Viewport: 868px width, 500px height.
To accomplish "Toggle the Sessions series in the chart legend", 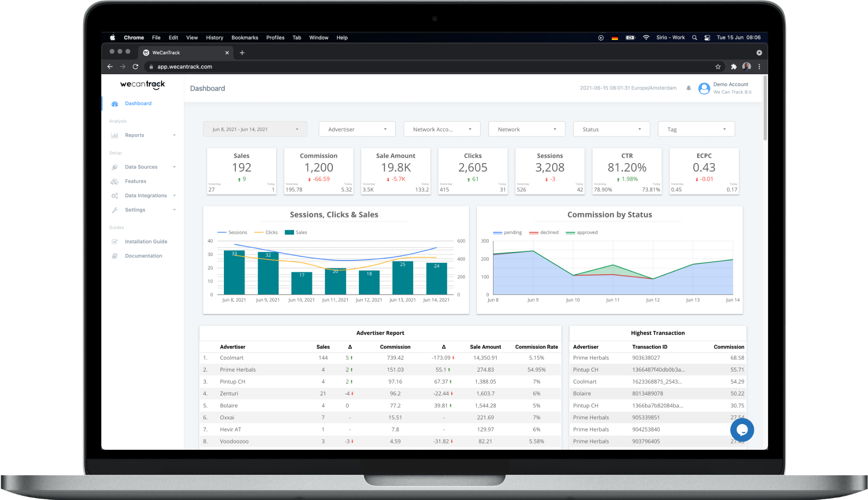I will point(232,232).
